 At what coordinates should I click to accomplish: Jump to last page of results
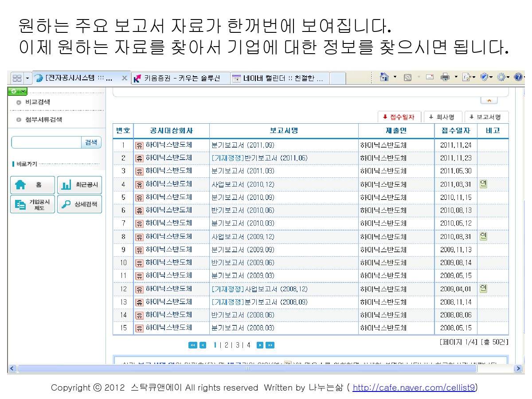point(270,345)
